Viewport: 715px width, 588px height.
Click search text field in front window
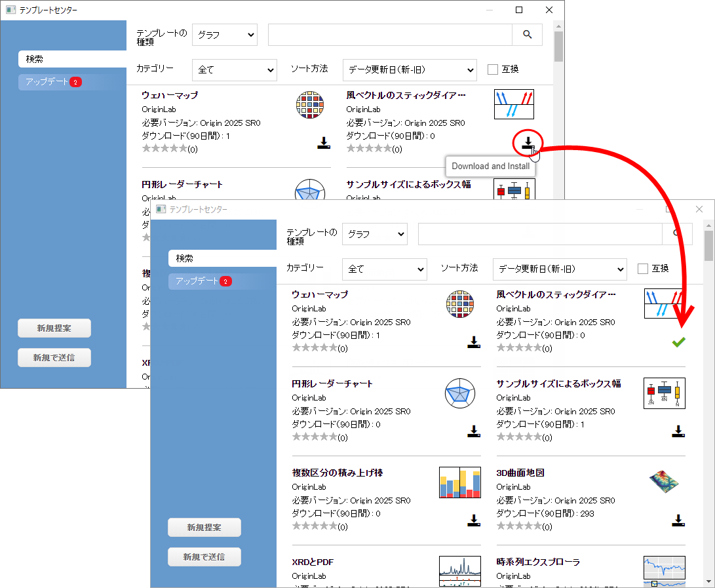click(540, 234)
